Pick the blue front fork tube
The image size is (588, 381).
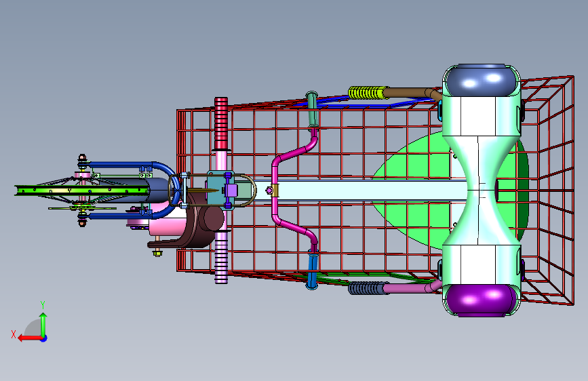click(123, 165)
